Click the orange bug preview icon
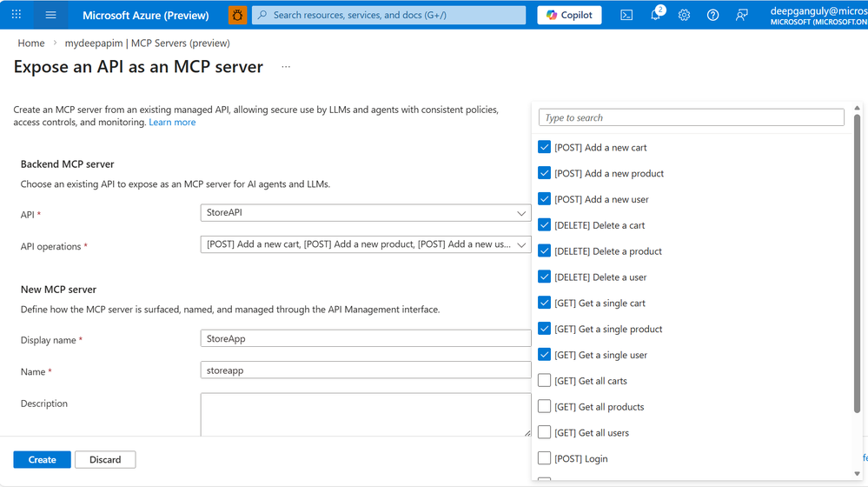Image resolution: width=868 pixels, height=487 pixels. 237,15
